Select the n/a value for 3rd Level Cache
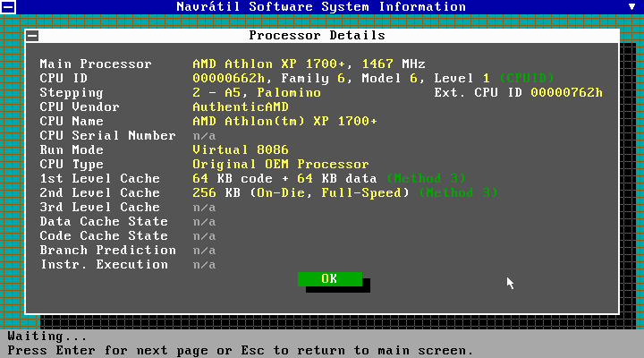 pos(205,208)
